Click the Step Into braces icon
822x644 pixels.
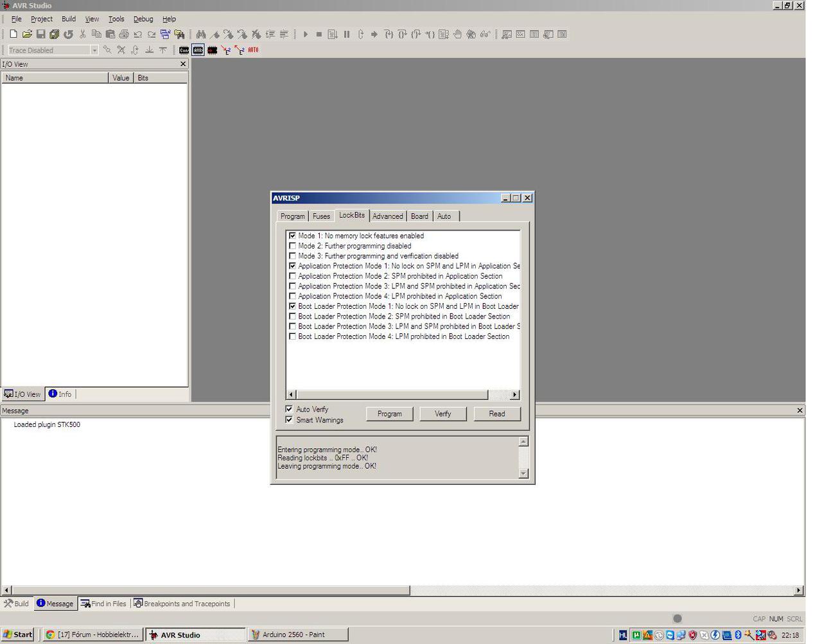[389, 34]
